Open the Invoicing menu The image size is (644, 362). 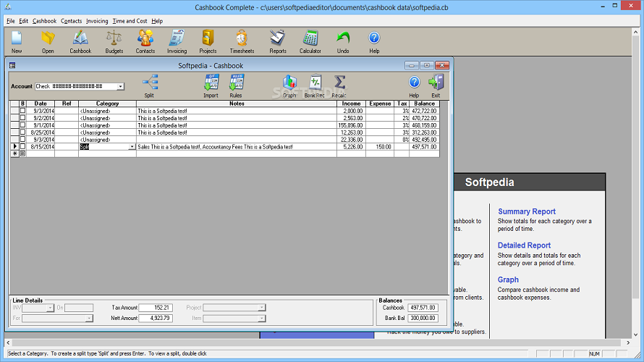pos(97,21)
